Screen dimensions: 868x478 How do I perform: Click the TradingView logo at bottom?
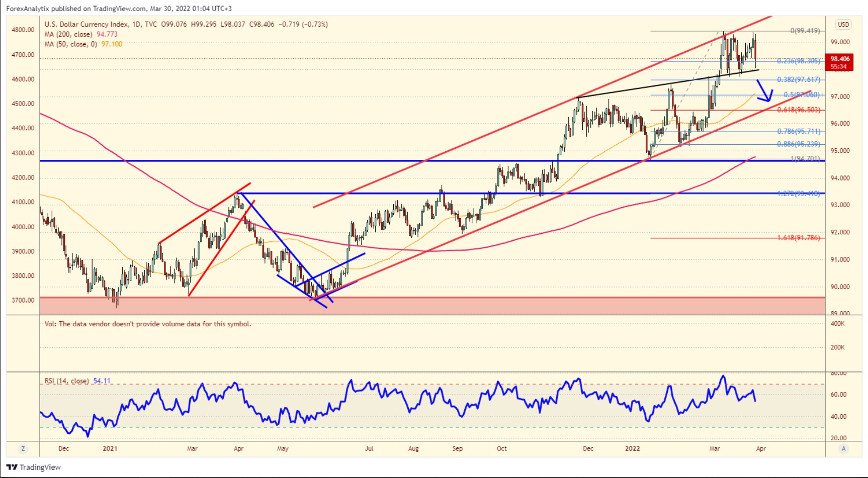click(34, 467)
